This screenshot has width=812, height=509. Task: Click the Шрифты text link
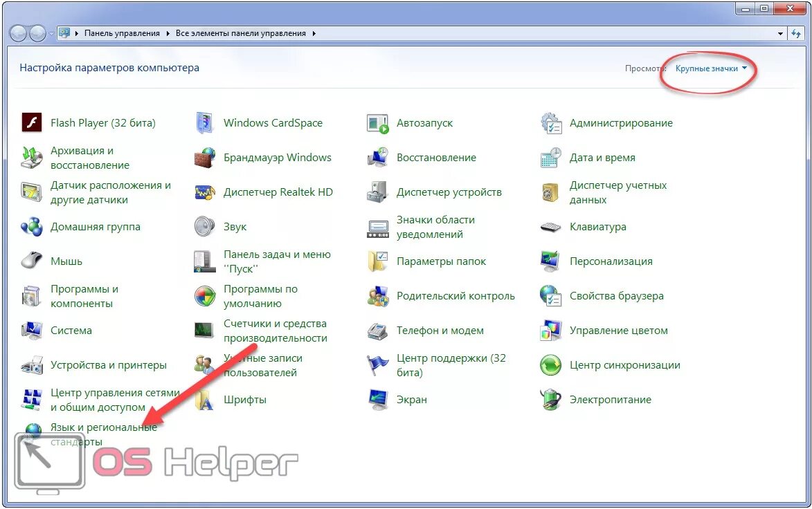click(x=245, y=400)
